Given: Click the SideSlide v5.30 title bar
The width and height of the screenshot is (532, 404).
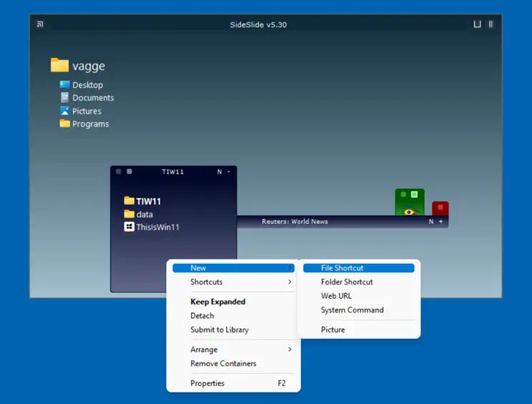Looking at the screenshot, I should pyautogui.click(x=258, y=25).
